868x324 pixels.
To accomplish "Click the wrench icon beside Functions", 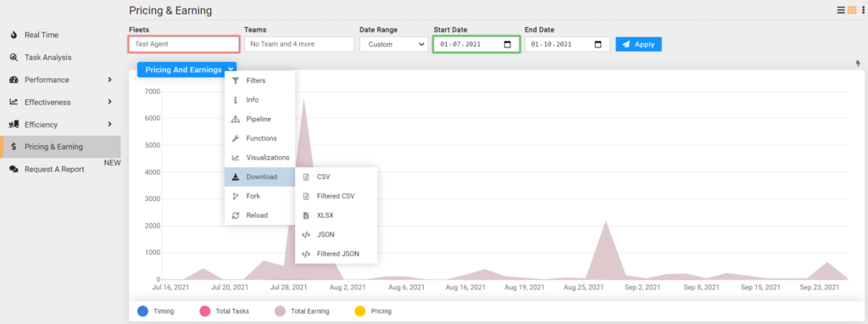I will click(x=236, y=138).
